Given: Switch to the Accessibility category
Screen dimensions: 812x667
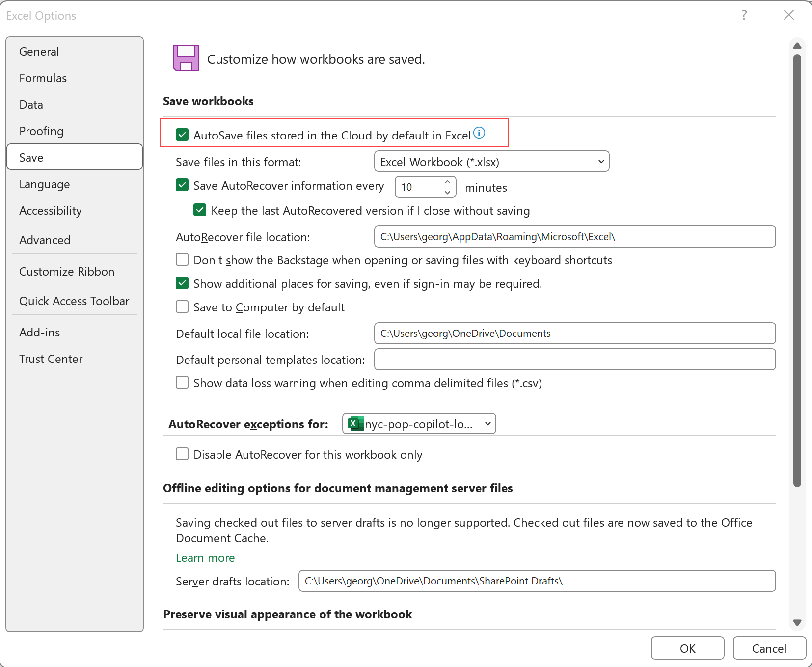Looking at the screenshot, I should pos(75,211).
